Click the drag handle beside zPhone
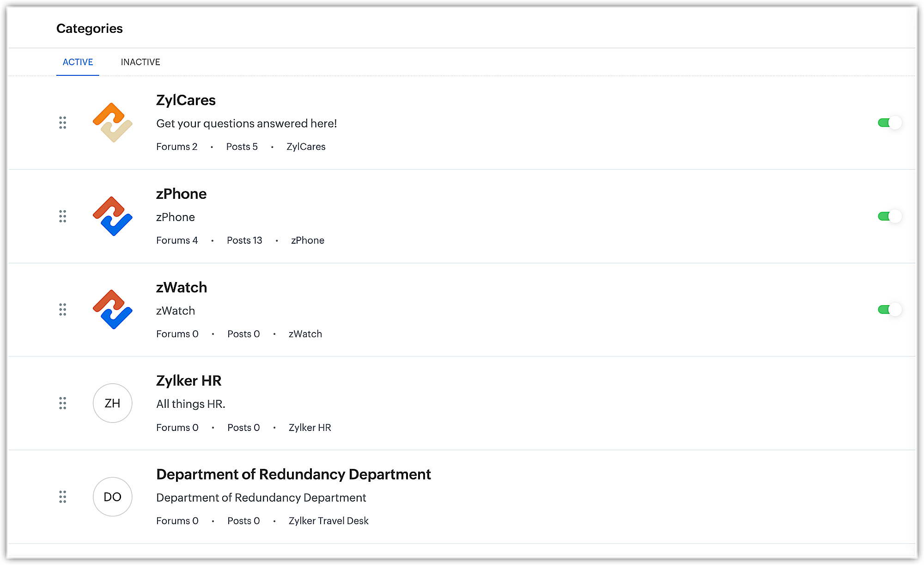The width and height of the screenshot is (924, 565). pos(63,216)
